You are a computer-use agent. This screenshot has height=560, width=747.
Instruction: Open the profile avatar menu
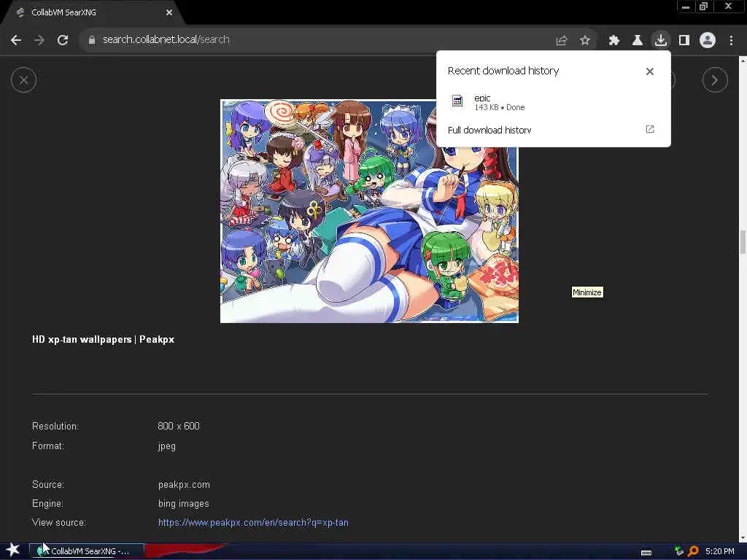click(x=708, y=40)
